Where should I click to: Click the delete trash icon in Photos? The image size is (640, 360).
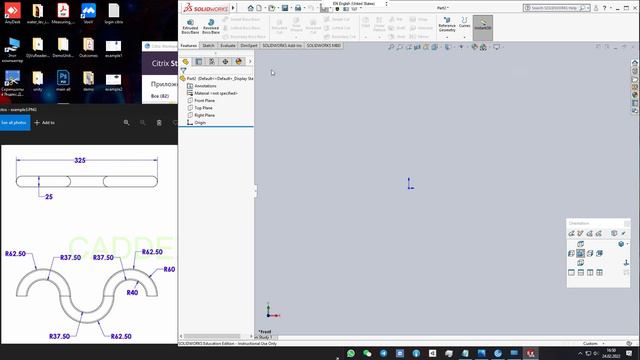tap(159, 122)
